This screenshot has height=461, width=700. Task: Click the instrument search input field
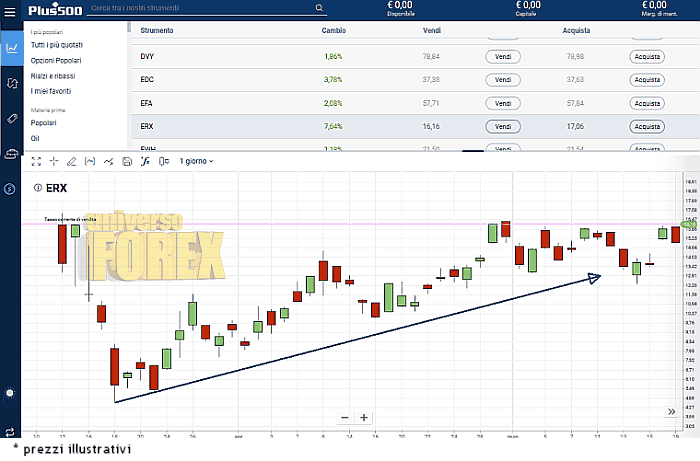pos(200,8)
